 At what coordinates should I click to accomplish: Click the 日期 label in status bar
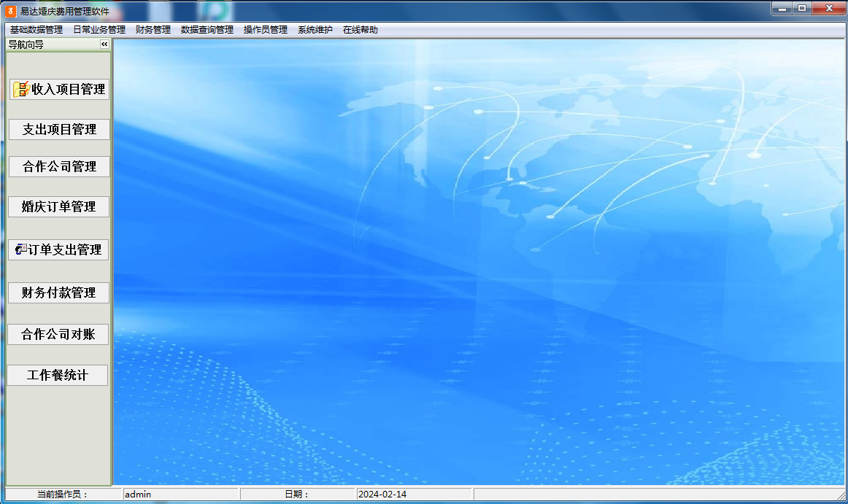[297, 495]
